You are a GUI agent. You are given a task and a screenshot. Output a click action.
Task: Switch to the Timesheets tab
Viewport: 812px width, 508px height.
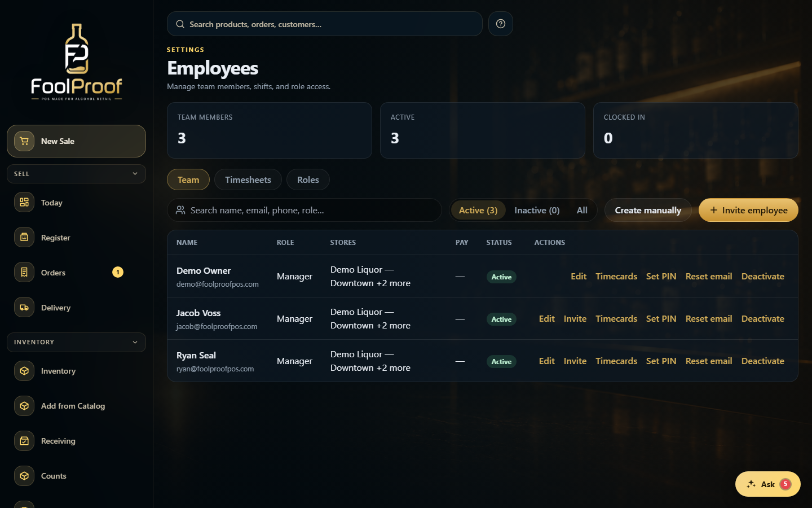pyautogui.click(x=248, y=179)
